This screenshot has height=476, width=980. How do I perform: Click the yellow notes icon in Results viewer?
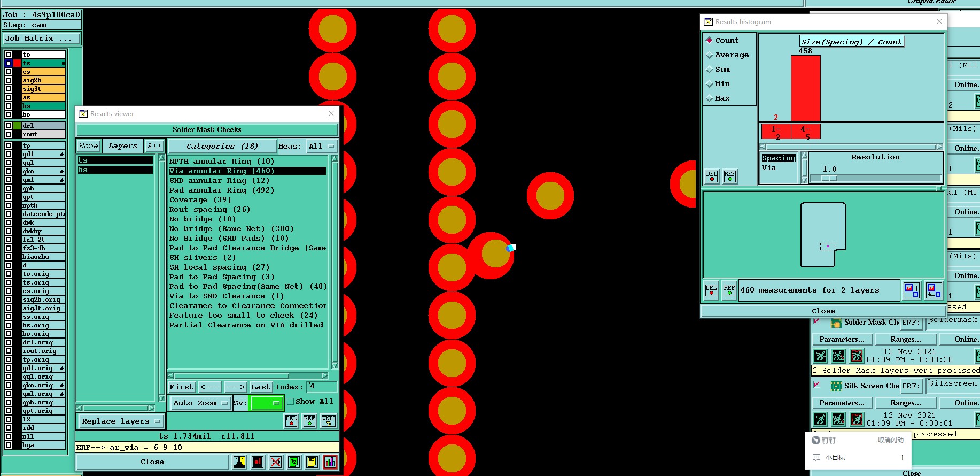click(x=312, y=462)
